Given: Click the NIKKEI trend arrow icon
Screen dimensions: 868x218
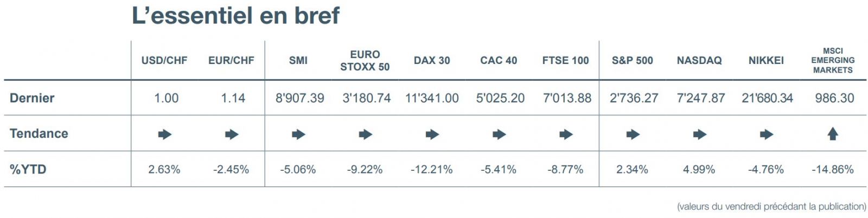Looking at the screenshot, I should tap(767, 134).
